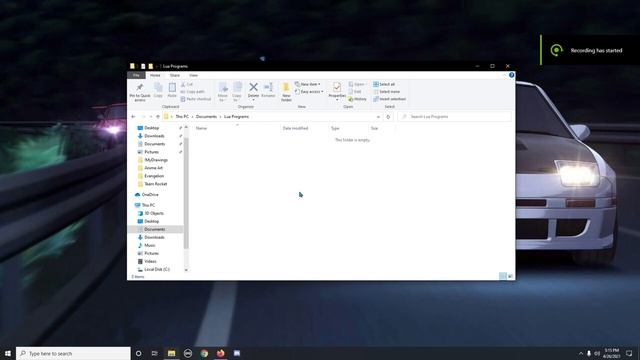640x360 pixels.
Task: Click Copy path in Clipboard group
Action: pyautogui.click(x=192, y=91)
